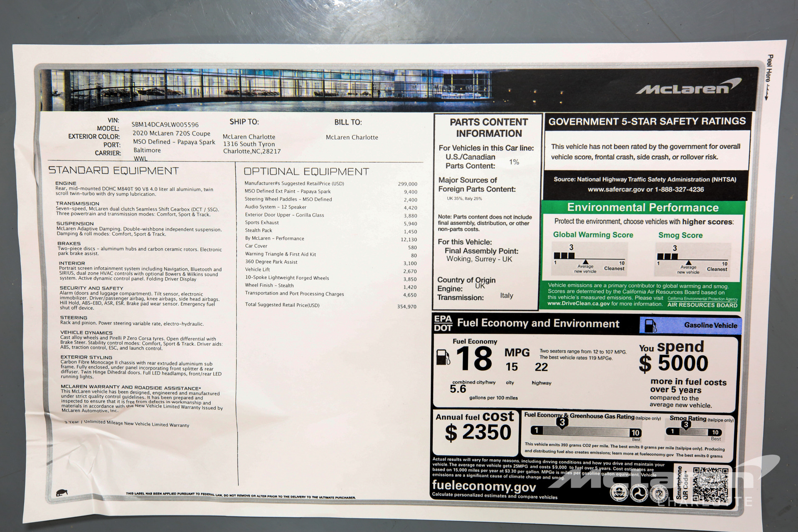
Task: Select the Vehicle Lift option
Action: point(331,270)
